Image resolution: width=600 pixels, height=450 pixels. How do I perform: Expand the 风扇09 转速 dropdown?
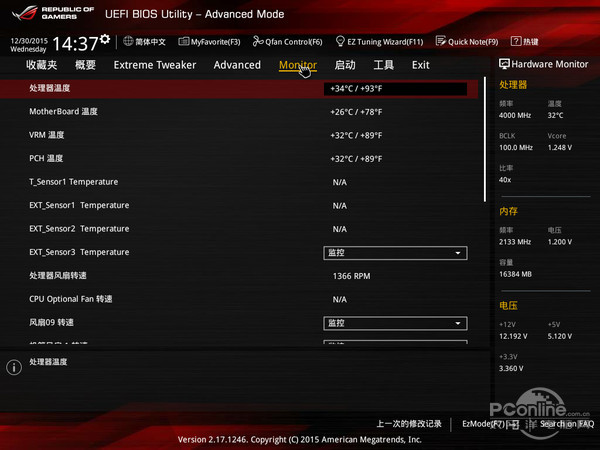[x=395, y=323]
